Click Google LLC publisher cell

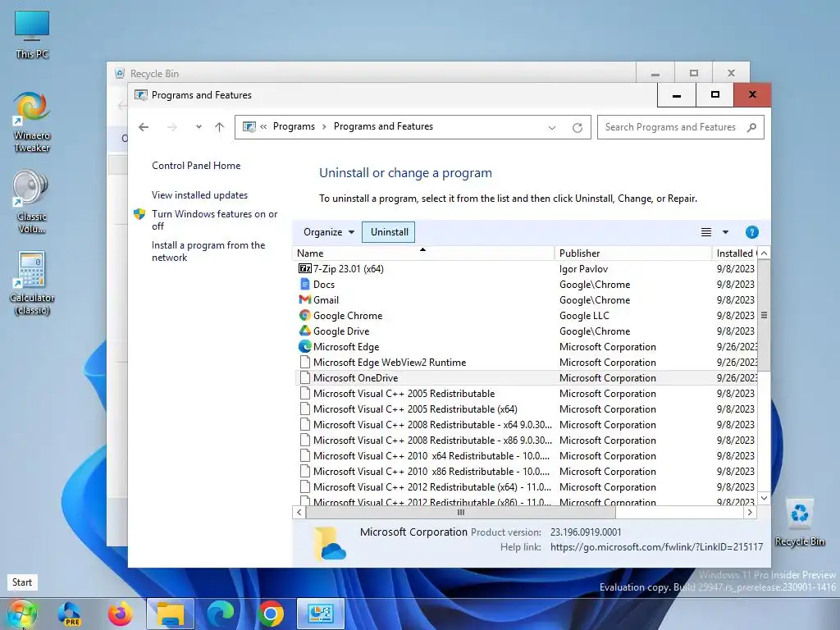click(x=584, y=316)
